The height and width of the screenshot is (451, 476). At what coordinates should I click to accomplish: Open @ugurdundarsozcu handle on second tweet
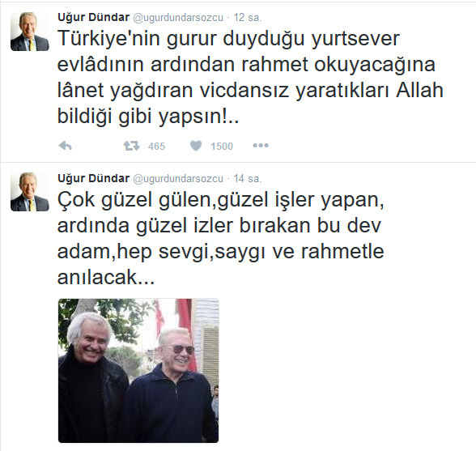click(178, 179)
